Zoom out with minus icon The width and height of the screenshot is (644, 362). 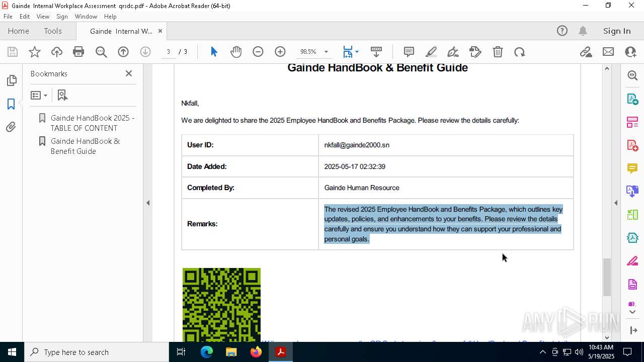click(x=258, y=52)
